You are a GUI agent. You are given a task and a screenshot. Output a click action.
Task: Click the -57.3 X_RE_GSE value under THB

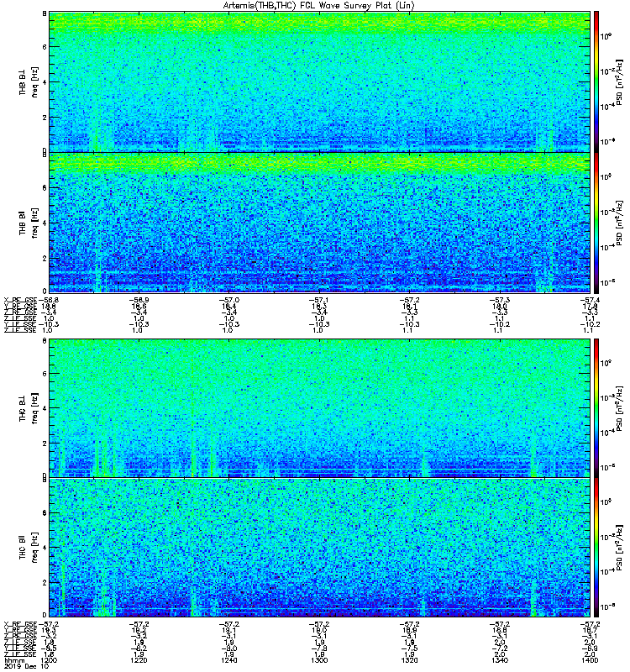500,300
